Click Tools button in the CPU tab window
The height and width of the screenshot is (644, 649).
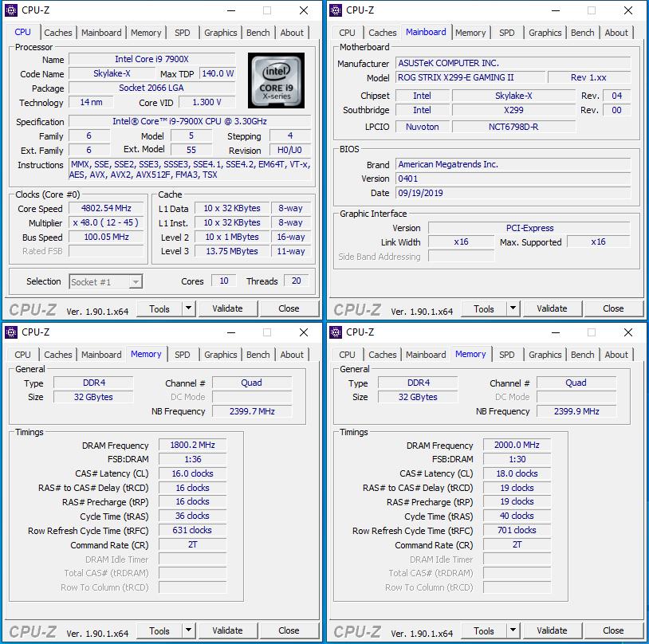(x=159, y=308)
